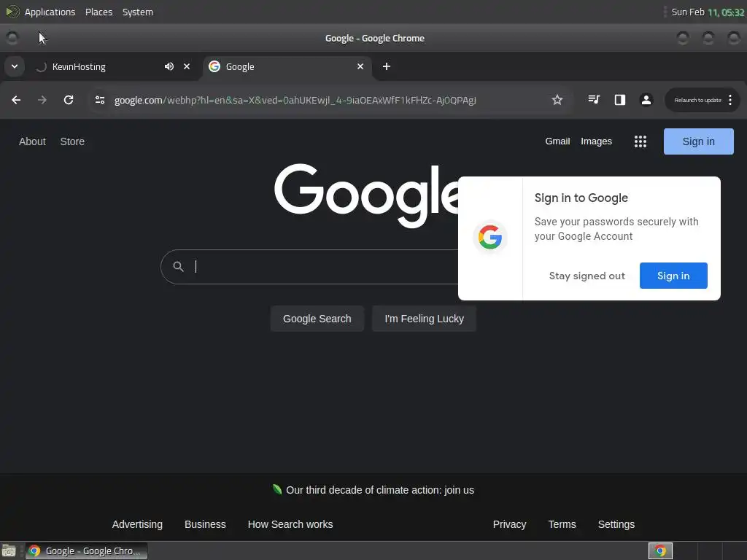The image size is (747, 560).
Task: Open the Google apps grid
Action: (x=640, y=141)
